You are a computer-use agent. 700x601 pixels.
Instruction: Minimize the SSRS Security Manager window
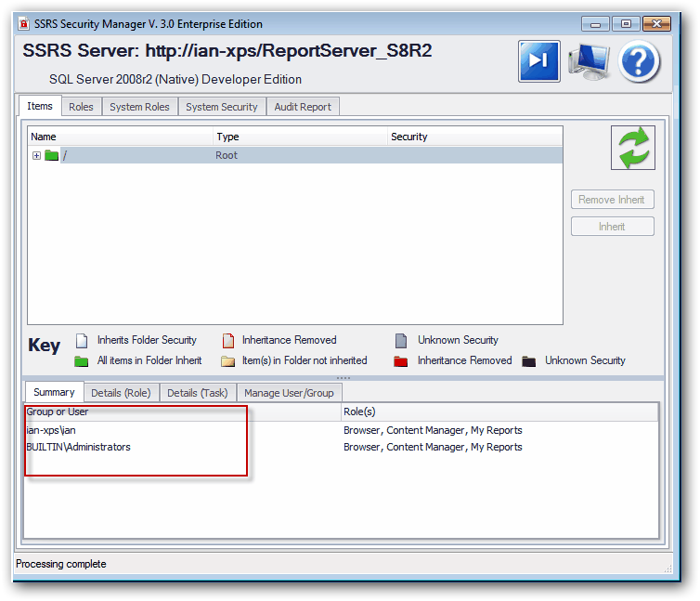pos(595,24)
